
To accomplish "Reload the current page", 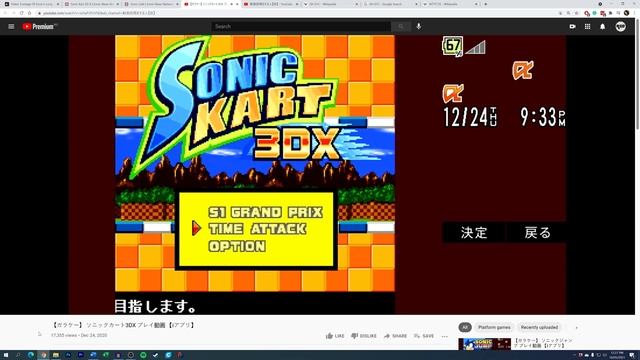I will (21, 13).
